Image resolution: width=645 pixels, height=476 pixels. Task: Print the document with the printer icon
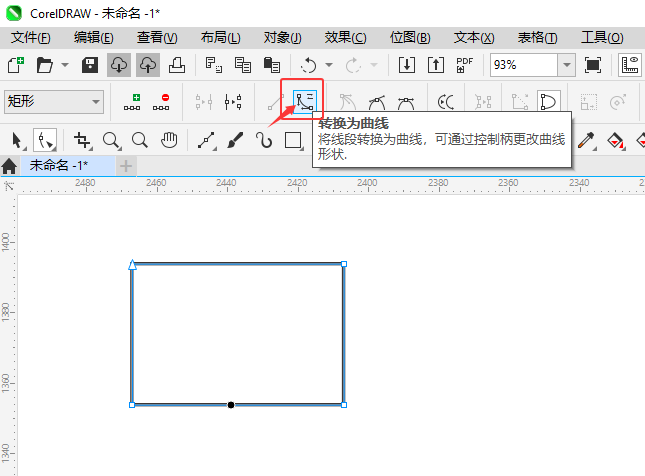[177, 65]
